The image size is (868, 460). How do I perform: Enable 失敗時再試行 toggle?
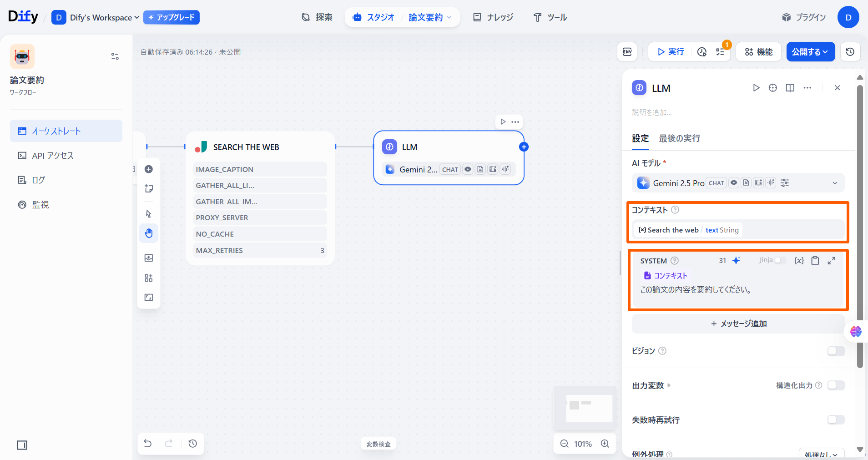click(x=836, y=420)
